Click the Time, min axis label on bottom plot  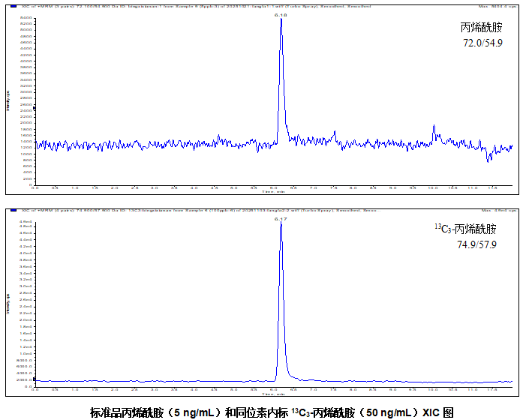pos(274,394)
